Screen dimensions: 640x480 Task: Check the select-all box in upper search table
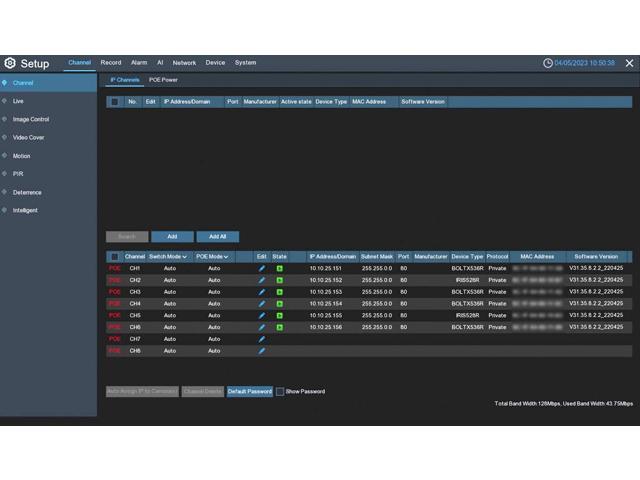115,102
